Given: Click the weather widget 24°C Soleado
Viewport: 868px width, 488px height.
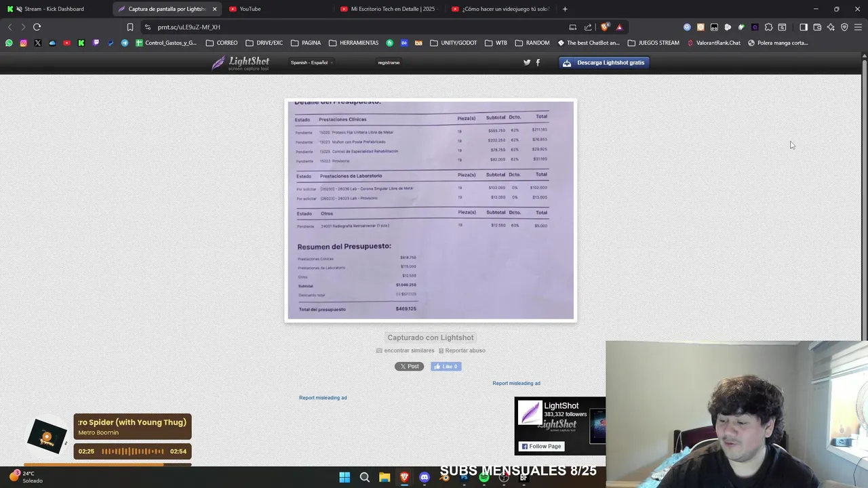Looking at the screenshot, I should (x=26, y=477).
